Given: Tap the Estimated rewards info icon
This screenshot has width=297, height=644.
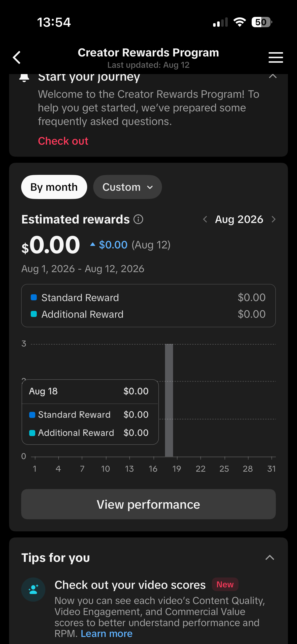Looking at the screenshot, I should pyautogui.click(x=138, y=219).
